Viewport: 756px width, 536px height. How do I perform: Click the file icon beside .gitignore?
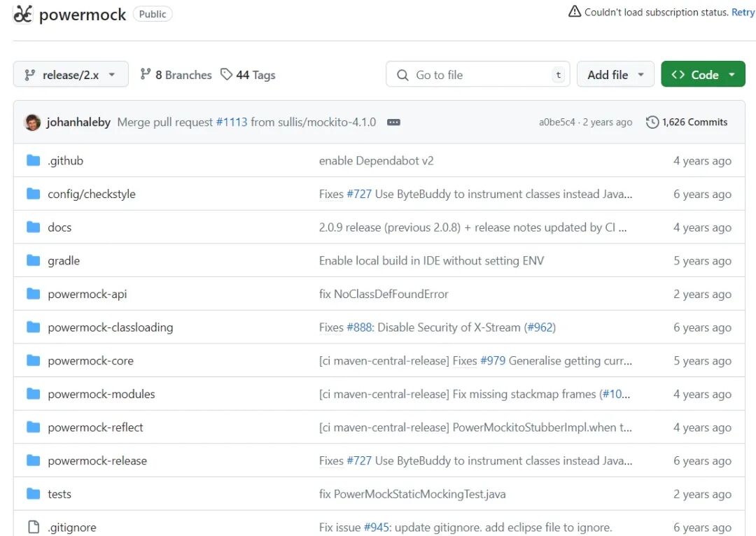34,527
